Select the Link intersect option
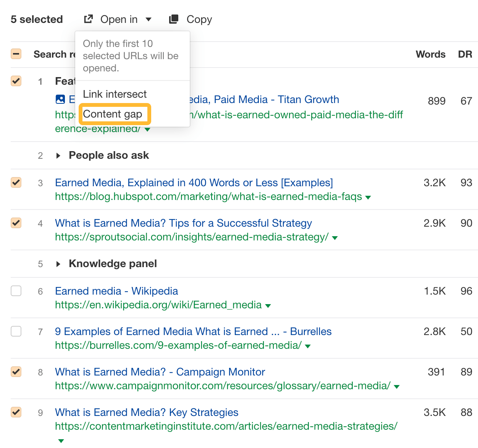The image size is (478, 448). coord(114,94)
